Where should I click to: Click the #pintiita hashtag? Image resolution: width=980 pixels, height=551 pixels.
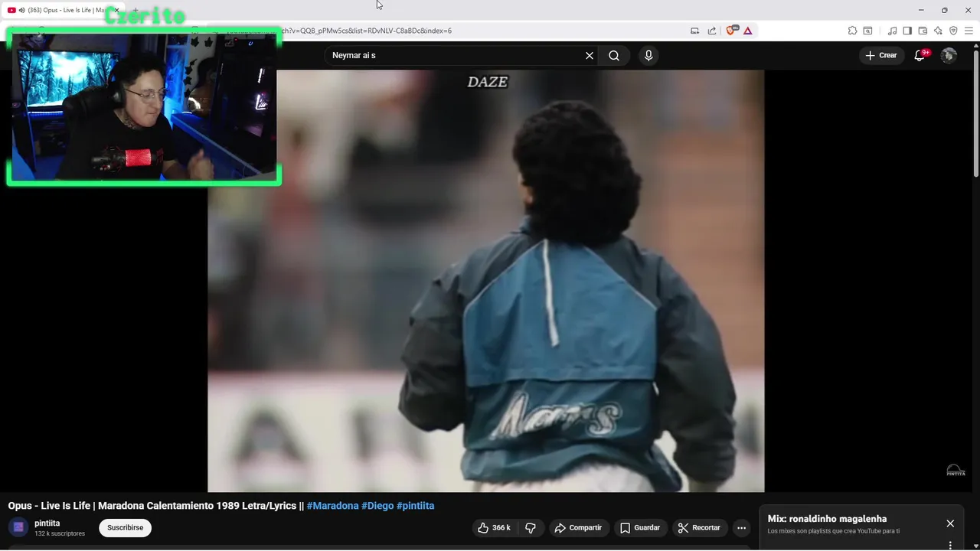(415, 506)
